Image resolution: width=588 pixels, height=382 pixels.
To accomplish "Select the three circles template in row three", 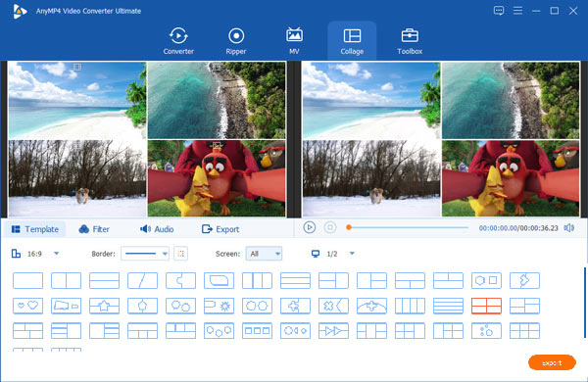I will click(219, 331).
